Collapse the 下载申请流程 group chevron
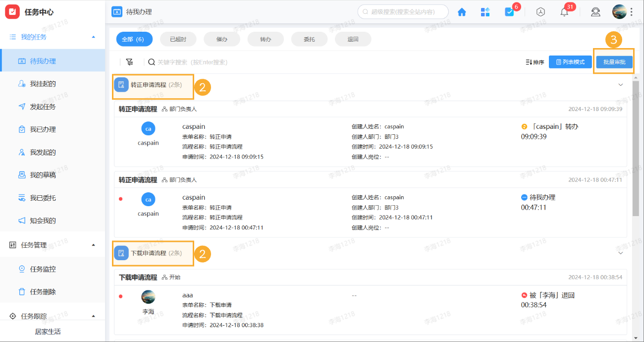 click(x=620, y=253)
